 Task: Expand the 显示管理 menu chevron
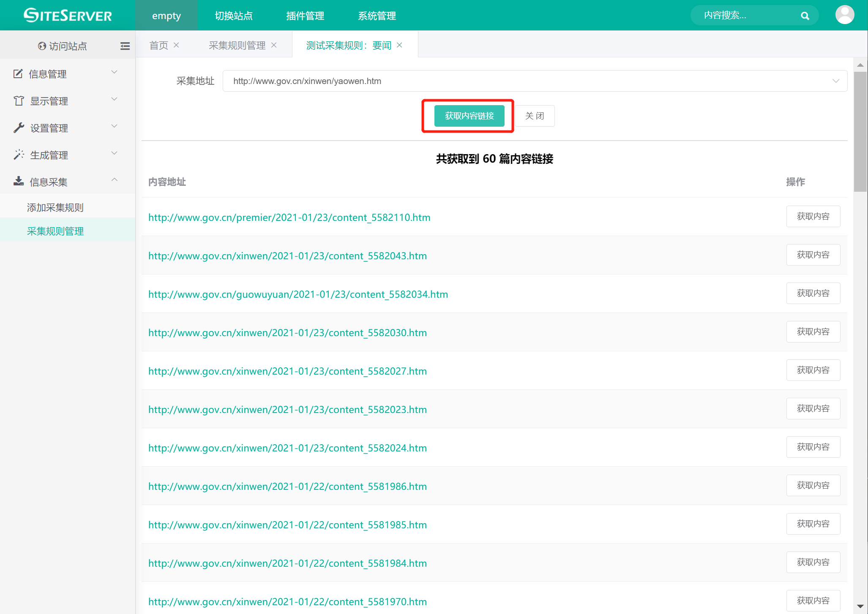pos(114,99)
